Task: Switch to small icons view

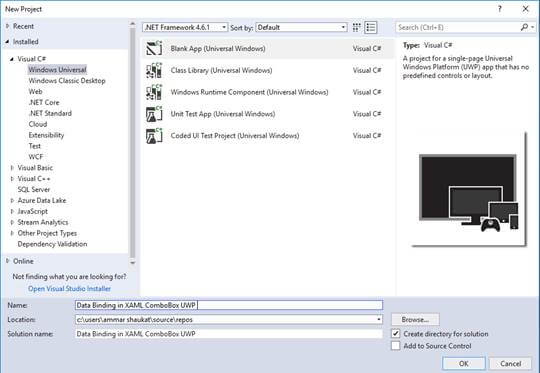Action: coord(356,27)
